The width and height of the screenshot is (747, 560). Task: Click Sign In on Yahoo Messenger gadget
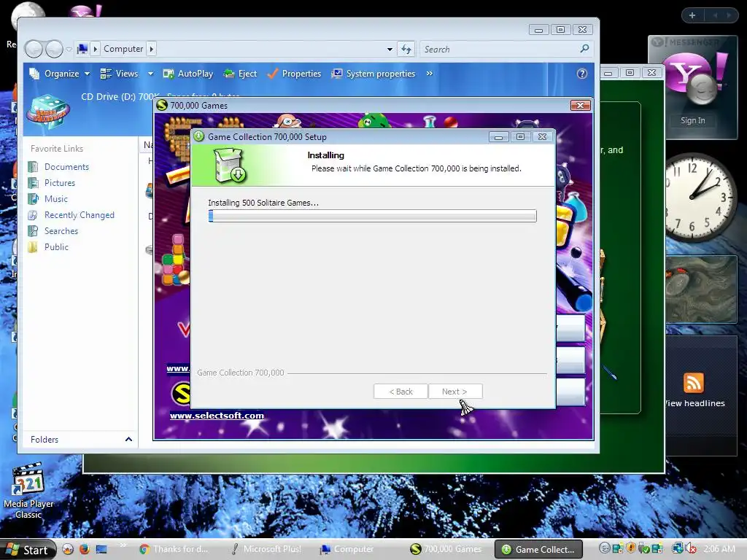pos(693,120)
